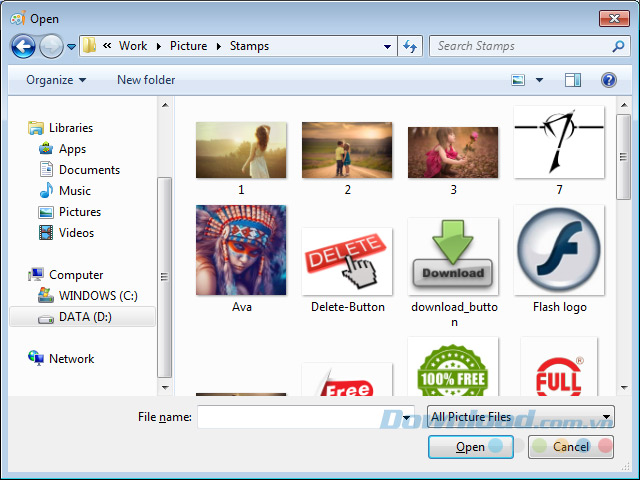Click the Network icon in sidebar
Image resolution: width=640 pixels, height=480 pixels.
pyautogui.click(x=36, y=359)
